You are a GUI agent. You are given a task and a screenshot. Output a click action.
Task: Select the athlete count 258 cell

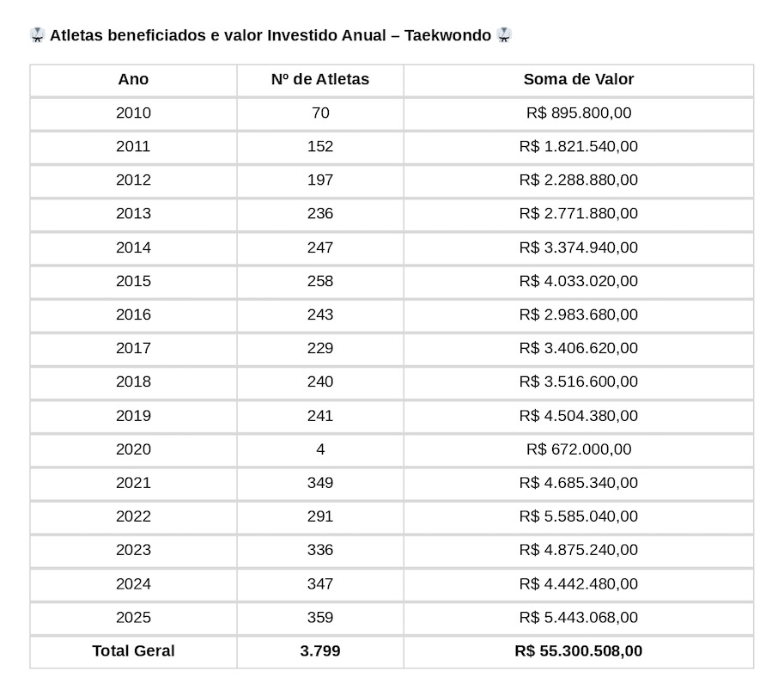pos(320,281)
